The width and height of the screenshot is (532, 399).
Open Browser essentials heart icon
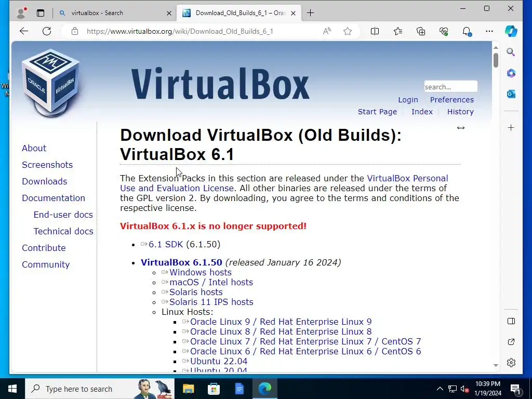[x=444, y=31]
